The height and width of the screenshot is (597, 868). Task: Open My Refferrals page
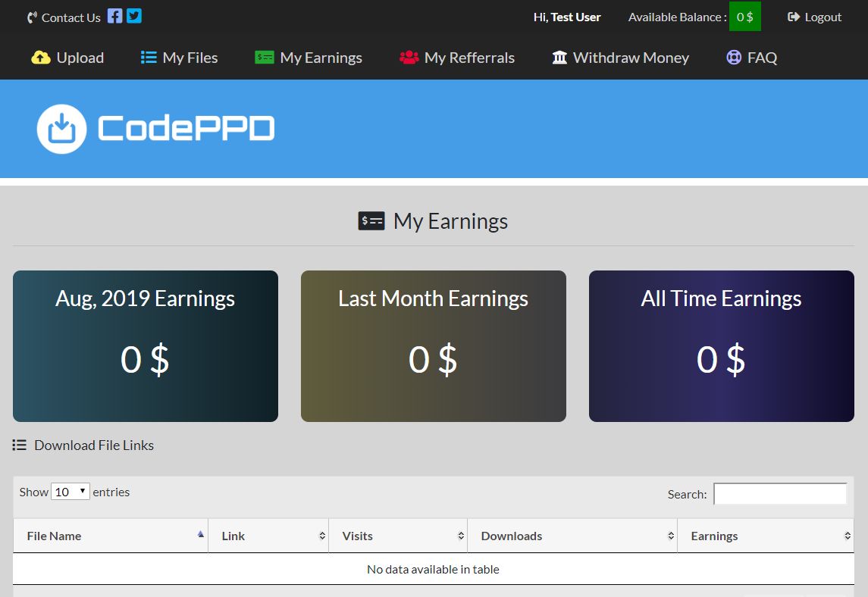tap(457, 58)
